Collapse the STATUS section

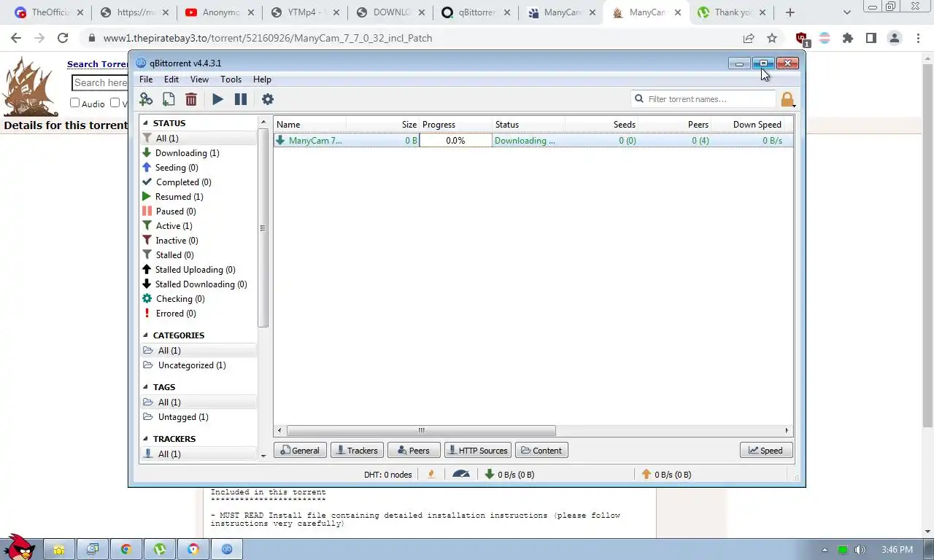(x=145, y=123)
